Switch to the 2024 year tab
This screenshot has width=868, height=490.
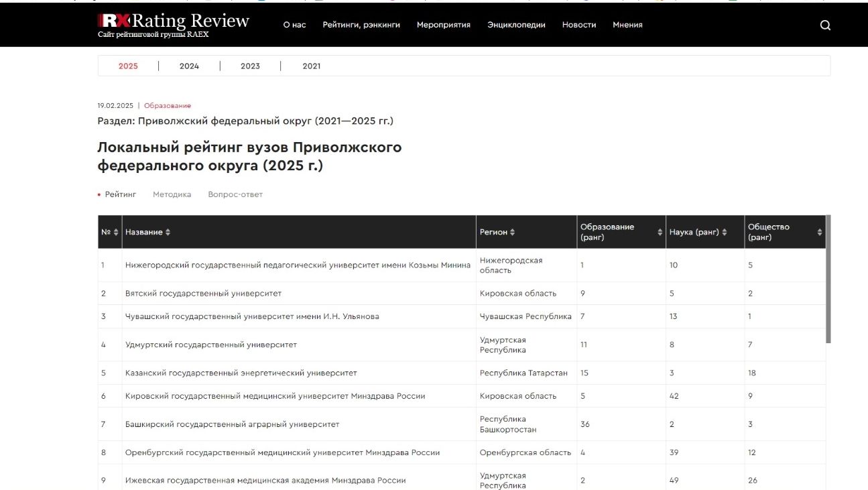tap(189, 66)
